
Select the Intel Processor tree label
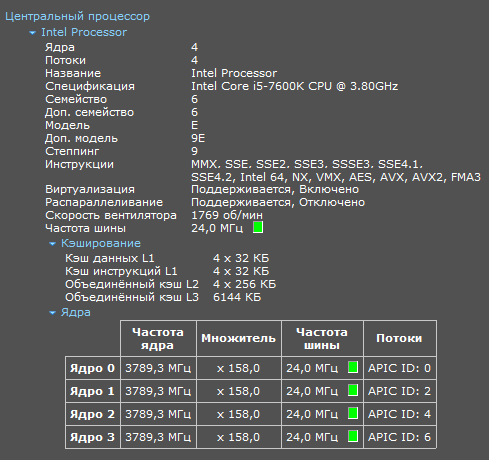tap(84, 32)
